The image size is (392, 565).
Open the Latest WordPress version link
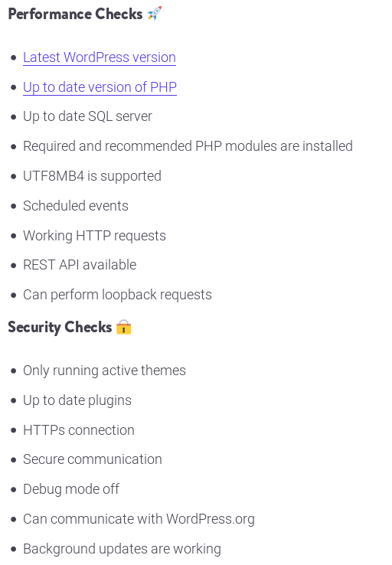(100, 57)
